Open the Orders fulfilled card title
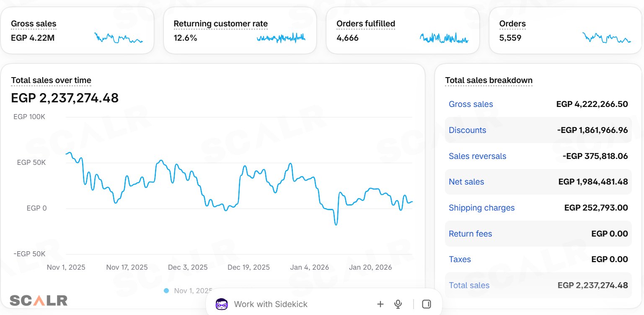The image size is (644, 315). (366, 24)
